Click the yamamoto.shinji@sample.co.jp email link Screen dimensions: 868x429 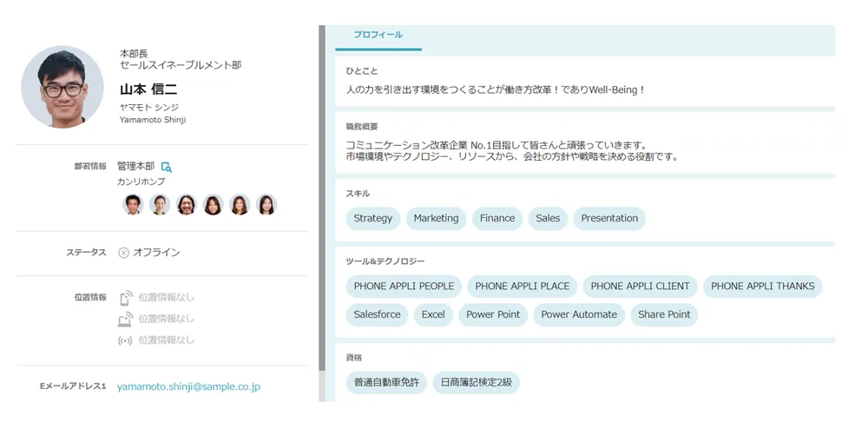(x=188, y=386)
